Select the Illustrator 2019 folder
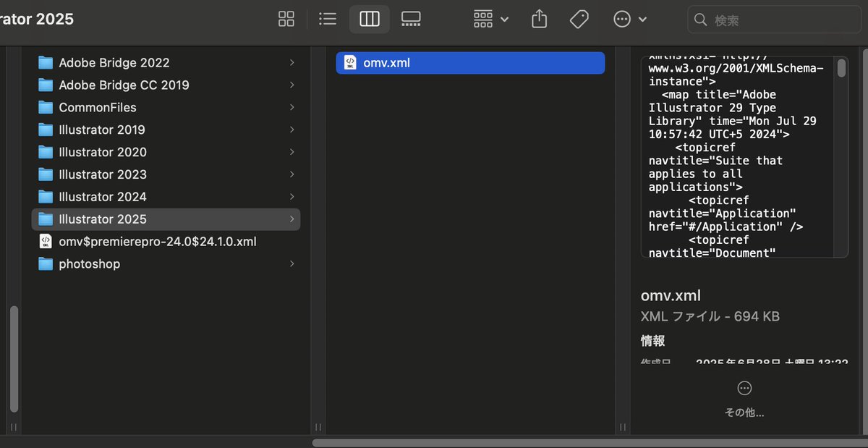 [166, 130]
